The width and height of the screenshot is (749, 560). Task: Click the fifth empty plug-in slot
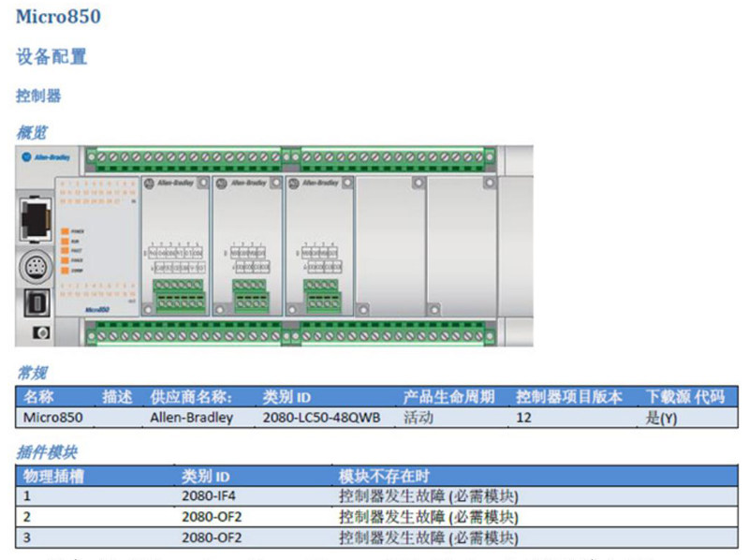pos(462,245)
